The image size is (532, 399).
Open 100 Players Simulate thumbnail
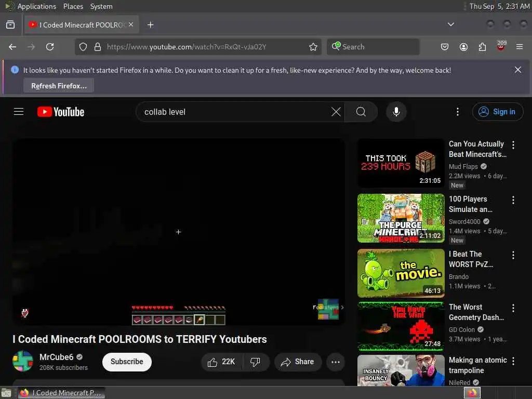tap(401, 218)
